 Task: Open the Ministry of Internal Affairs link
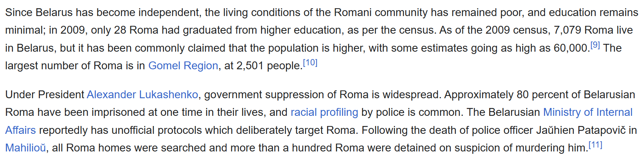tap(588, 112)
